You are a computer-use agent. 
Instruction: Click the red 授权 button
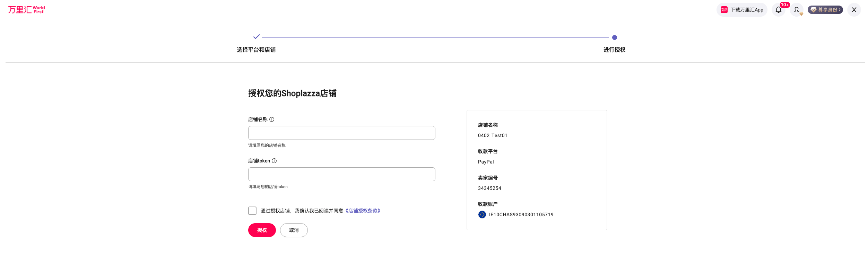coord(262,230)
